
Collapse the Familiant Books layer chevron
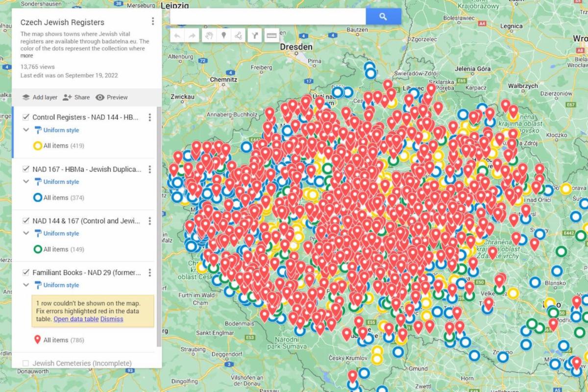click(x=26, y=285)
